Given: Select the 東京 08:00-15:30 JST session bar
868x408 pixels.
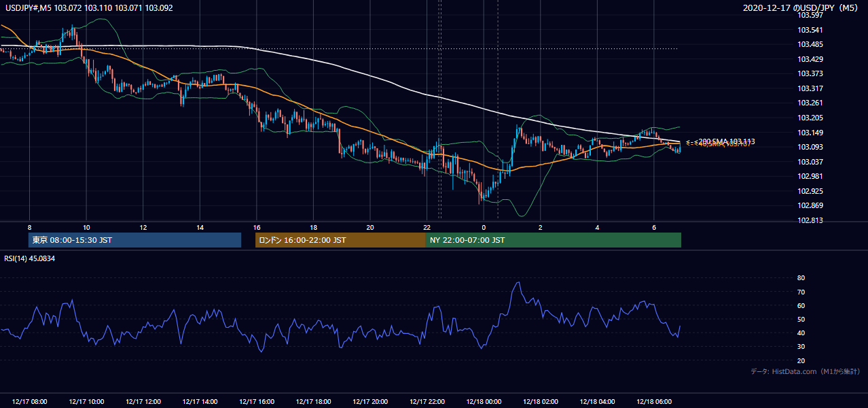Looking at the screenshot, I should coord(134,240).
